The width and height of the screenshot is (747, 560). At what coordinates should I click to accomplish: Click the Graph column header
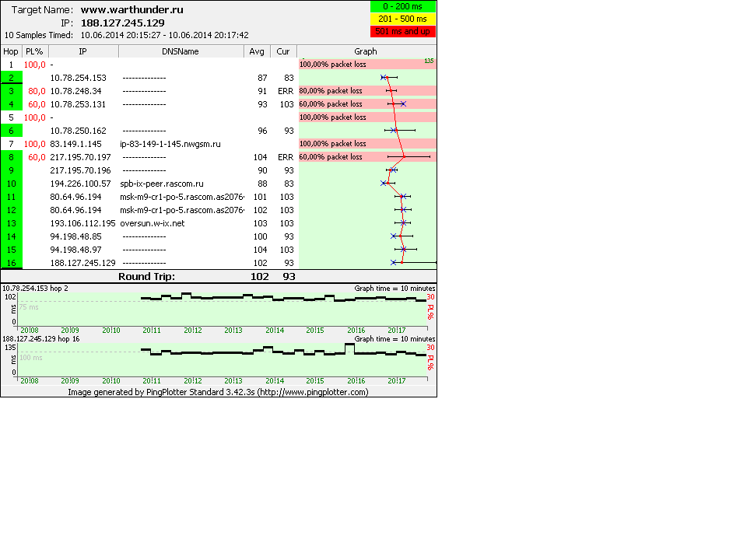tap(366, 51)
